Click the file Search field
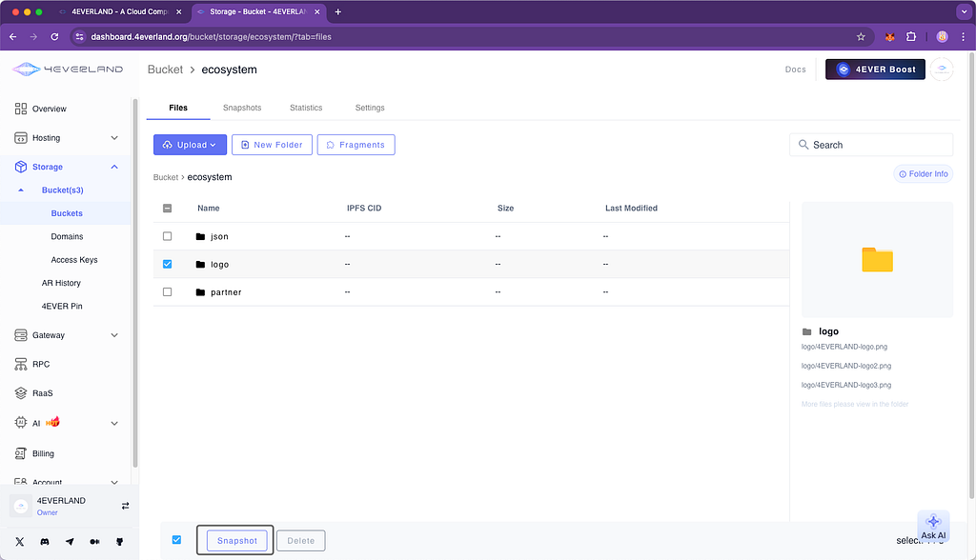Image resolution: width=976 pixels, height=560 pixels. [x=871, y=145]
